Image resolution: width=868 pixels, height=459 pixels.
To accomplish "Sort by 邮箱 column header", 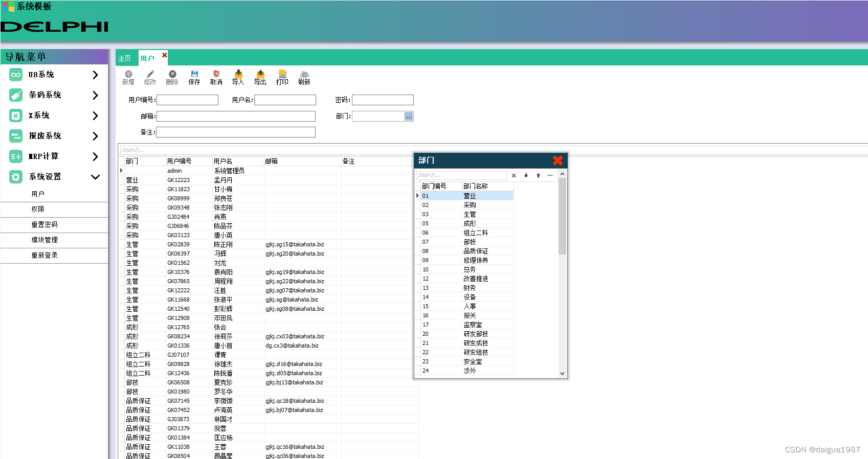I will [302, 161].
